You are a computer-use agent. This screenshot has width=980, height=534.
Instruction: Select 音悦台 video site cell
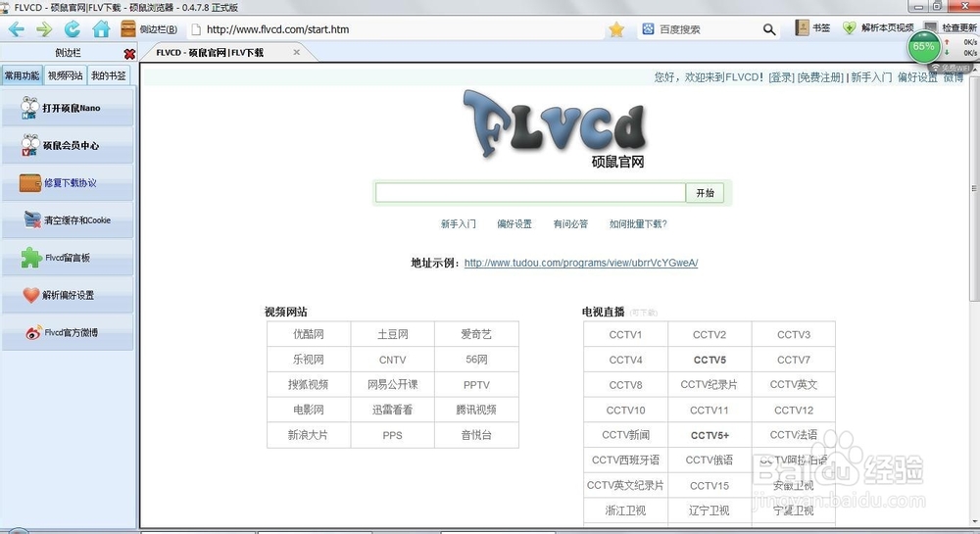coord(476,435)
